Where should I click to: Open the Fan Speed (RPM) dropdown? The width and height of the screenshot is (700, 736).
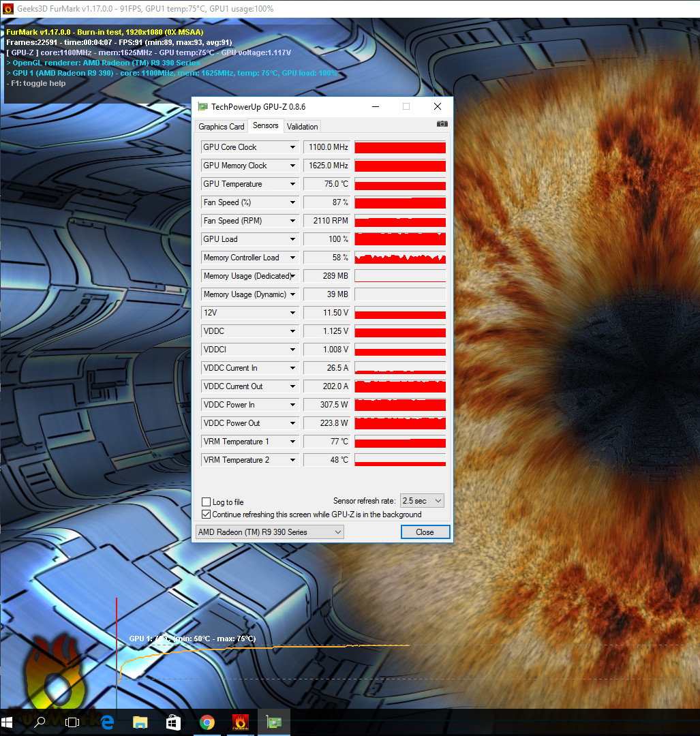click(x=292, y=221)
